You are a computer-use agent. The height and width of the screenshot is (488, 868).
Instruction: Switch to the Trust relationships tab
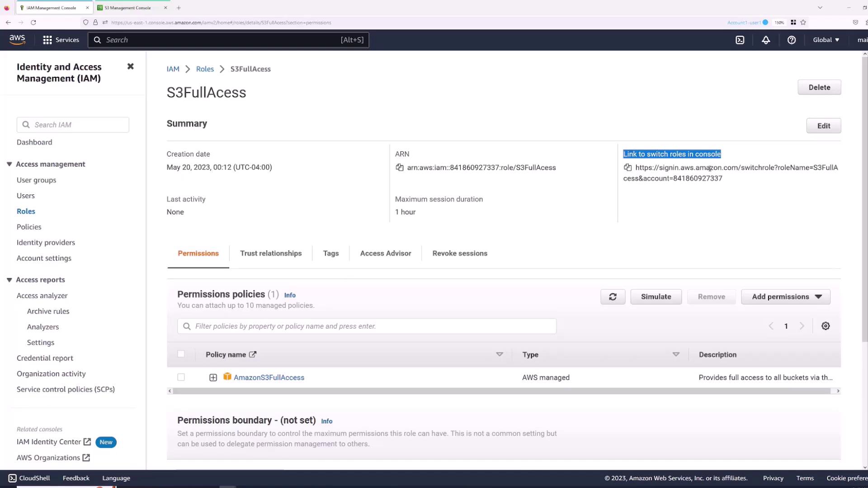(x=271, y=253)
